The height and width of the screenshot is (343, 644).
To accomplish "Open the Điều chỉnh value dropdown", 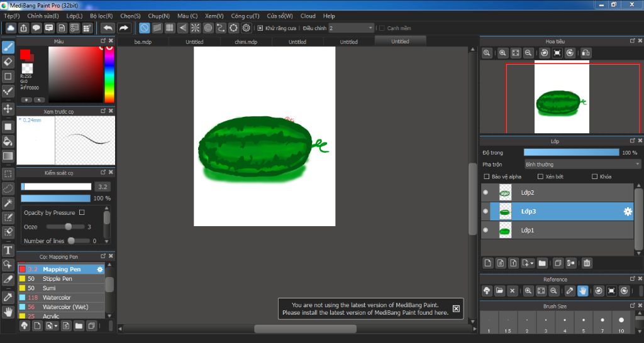I will pos(351,28).
